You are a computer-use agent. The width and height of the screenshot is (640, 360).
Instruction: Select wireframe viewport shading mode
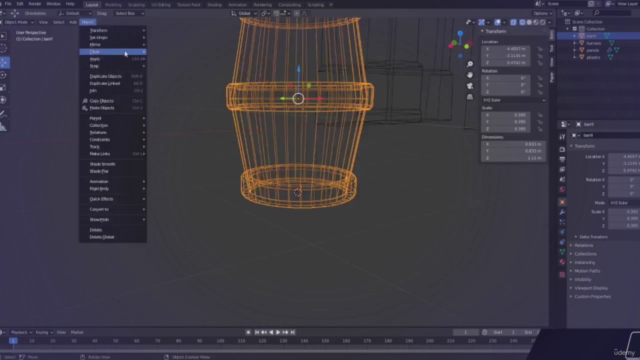(522, 22)
